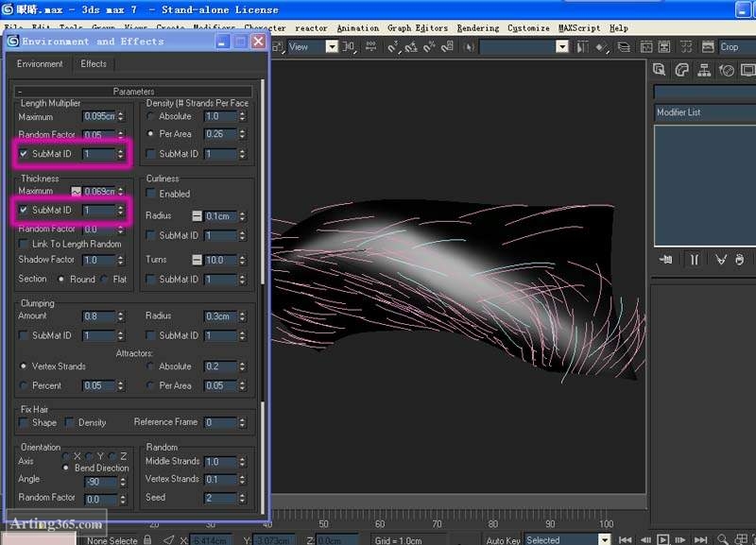Viewport: 756px width, 545px height.
Task: Toggle Length Multiplier SubMat ID checkbox
Action: click(23, 153)
